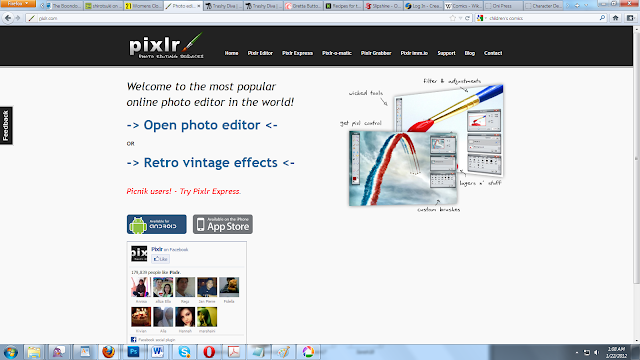The image size is (640, 360).
Task: Go back with the browser back arrow
Action: tap(8, 18)
